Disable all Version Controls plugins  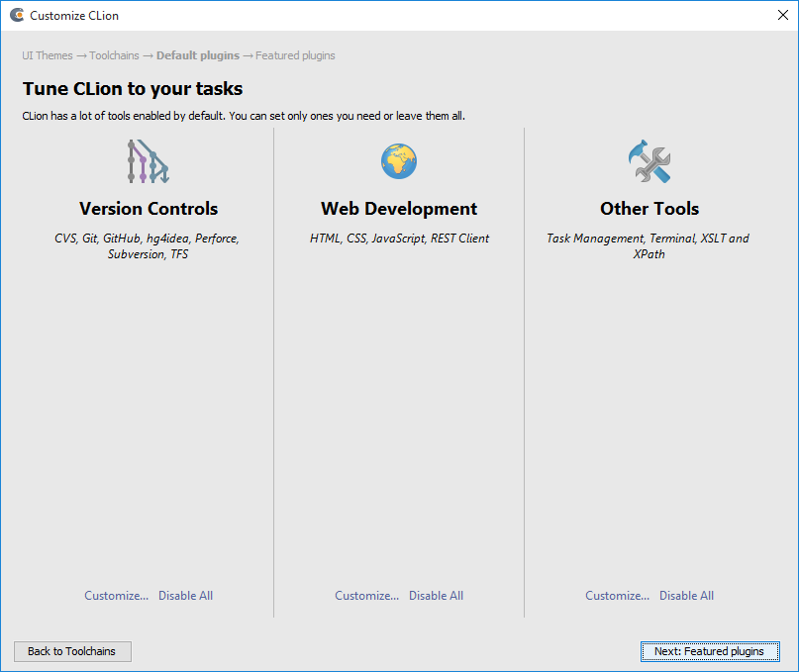pyautogui.click(x=185, y=596)
